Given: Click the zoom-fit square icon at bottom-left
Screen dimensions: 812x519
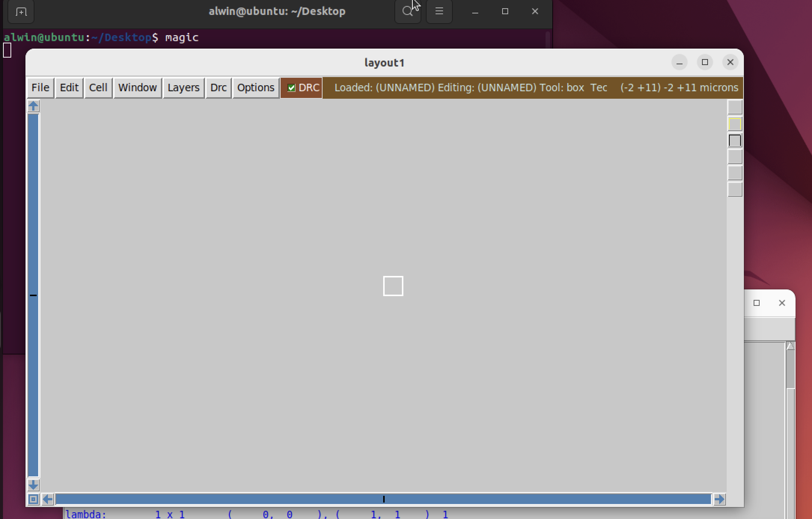Looking at the screenshot, I should click(33, 499).
